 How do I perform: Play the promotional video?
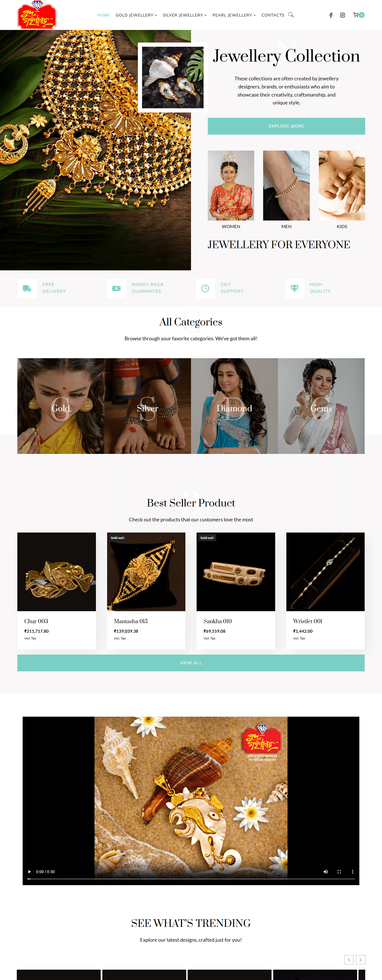tap(30, 872)
